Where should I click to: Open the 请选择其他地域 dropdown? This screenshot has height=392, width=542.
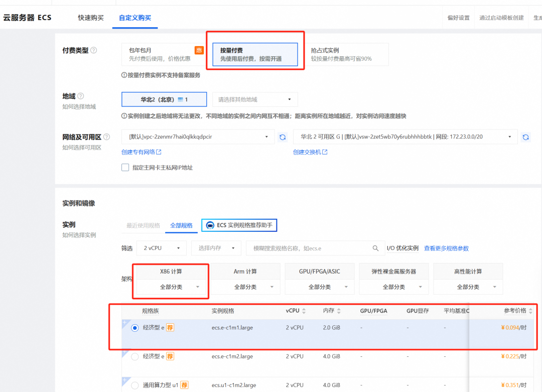[255, 99]
